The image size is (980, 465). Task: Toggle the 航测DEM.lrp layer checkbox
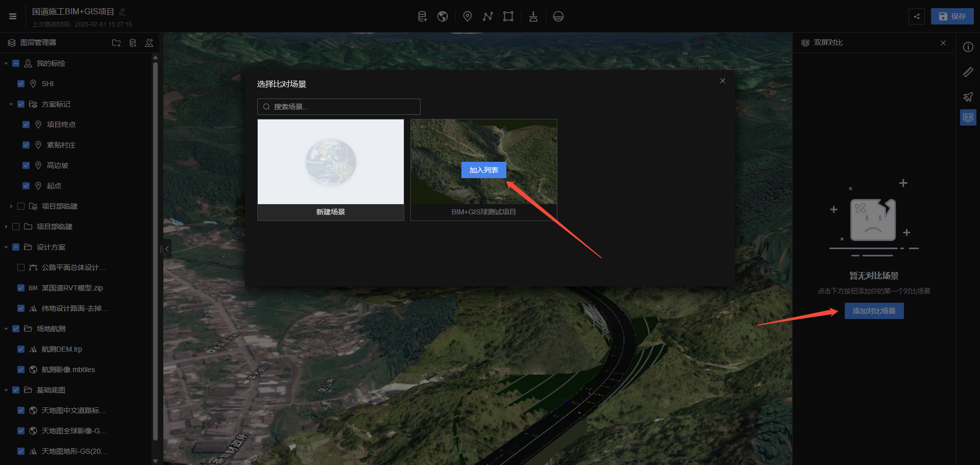(21, 349)
